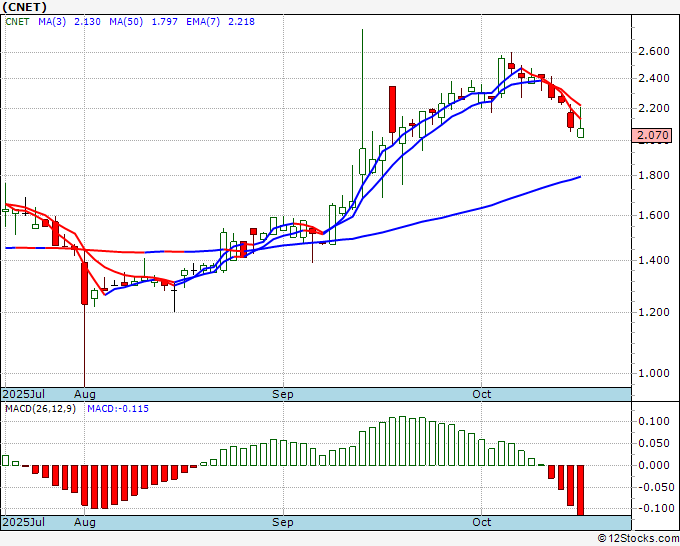This screenshot has height=546, width=680.
Task: Click the 1.600 price axis label
Action: point(654,216)
